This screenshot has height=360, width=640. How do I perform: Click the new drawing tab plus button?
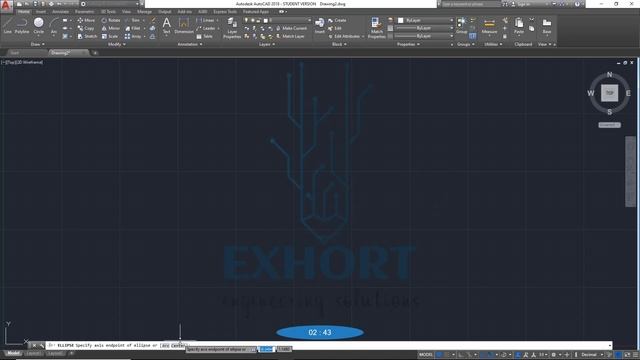[95, 53]
